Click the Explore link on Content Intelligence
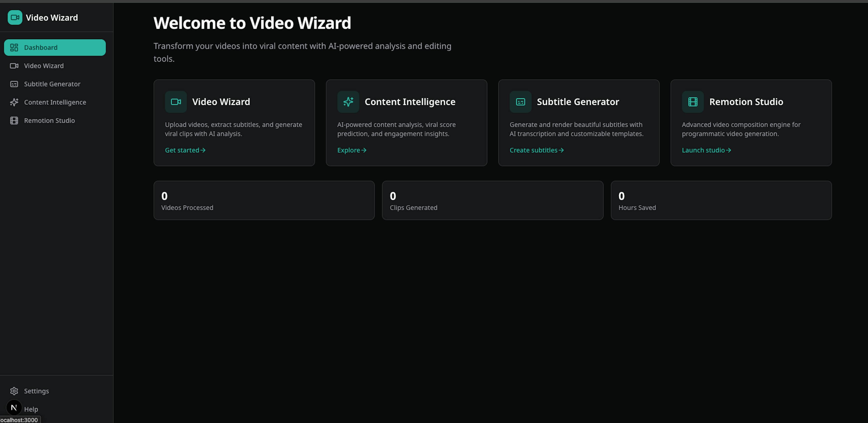 (351, 150)
